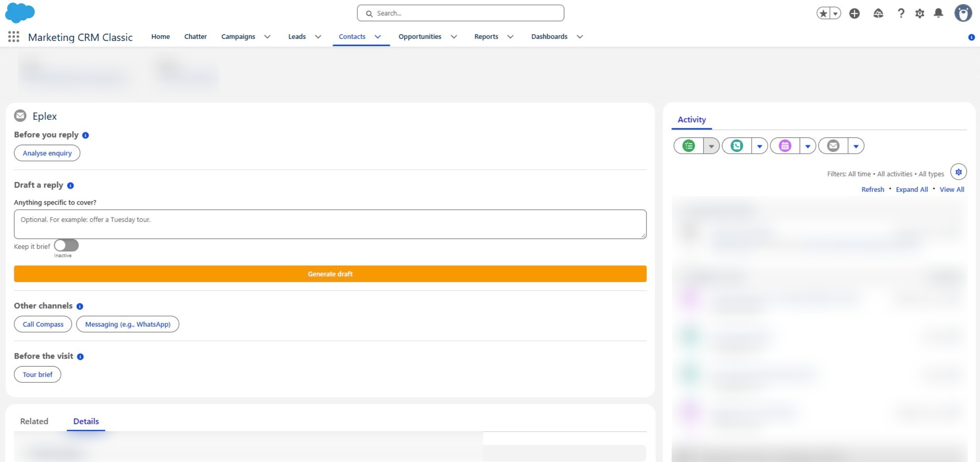
Task: Click the info icon next to Draft a reply
Action: (70, 186)
